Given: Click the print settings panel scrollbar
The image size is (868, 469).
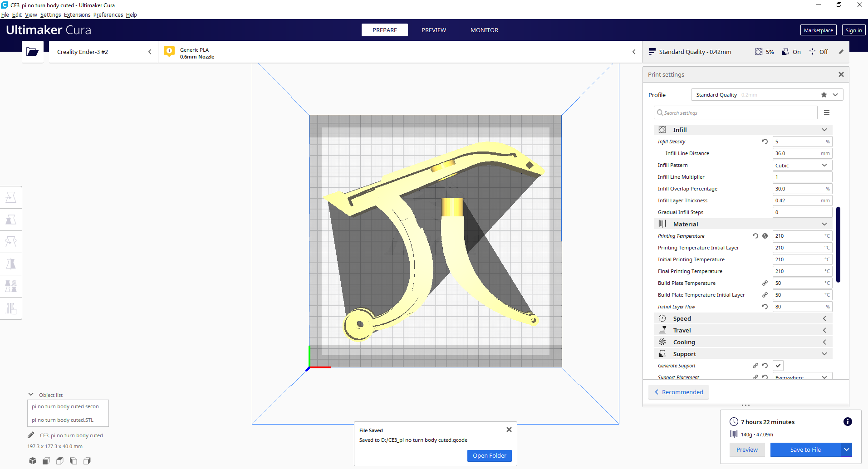Looking at the screenshot, I should point(838,245).
